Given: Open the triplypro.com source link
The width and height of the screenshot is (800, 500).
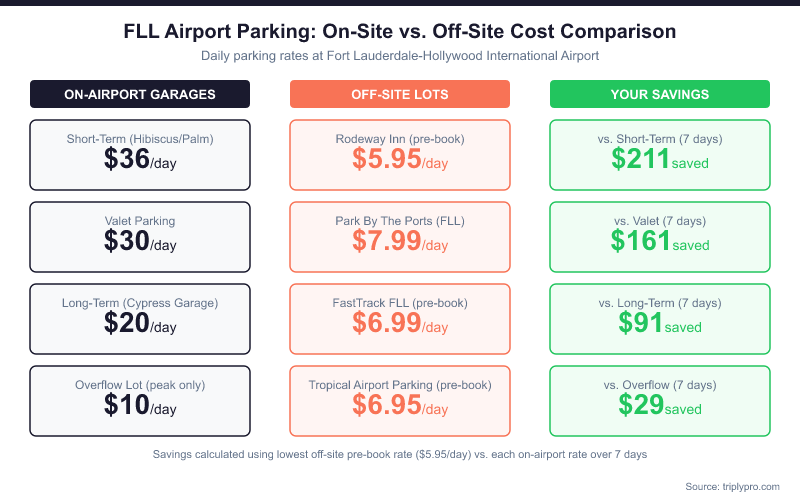Looking at the screenshot, I should click(x=732, y=486).
